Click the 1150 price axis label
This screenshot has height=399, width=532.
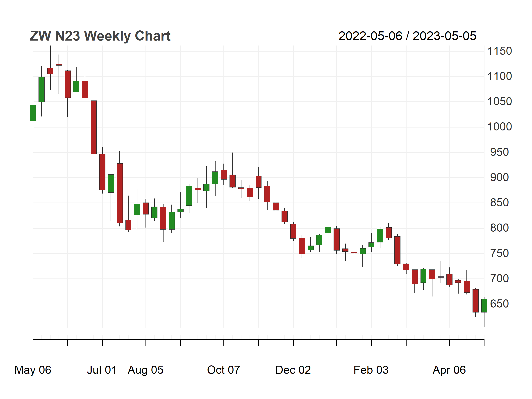(499, 51)
